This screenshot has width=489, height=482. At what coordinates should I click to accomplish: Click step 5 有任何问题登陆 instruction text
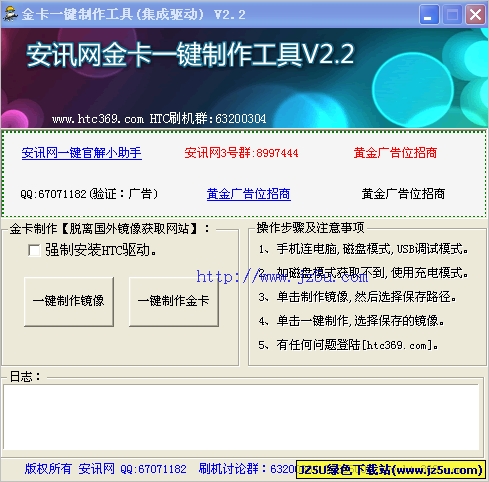coord(348,345)
